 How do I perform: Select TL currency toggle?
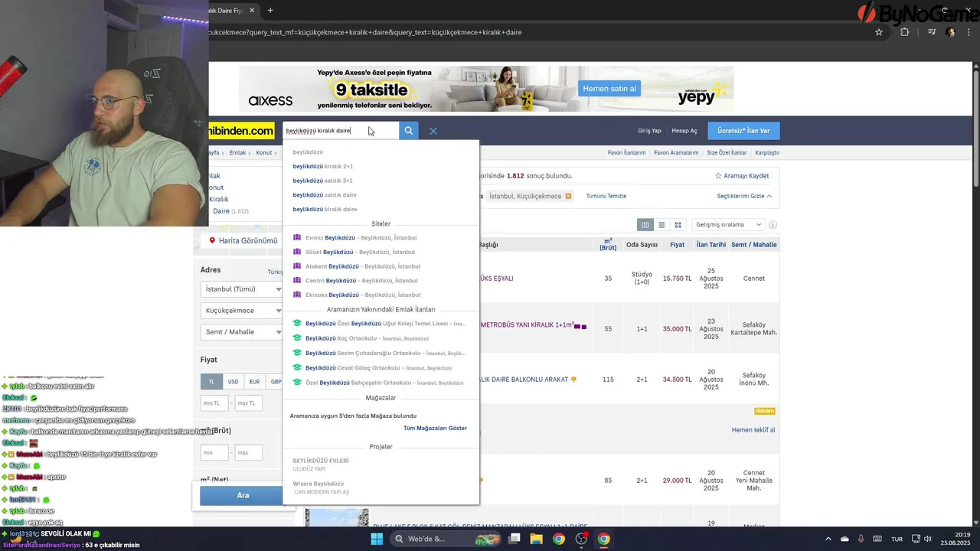(212, 381)
